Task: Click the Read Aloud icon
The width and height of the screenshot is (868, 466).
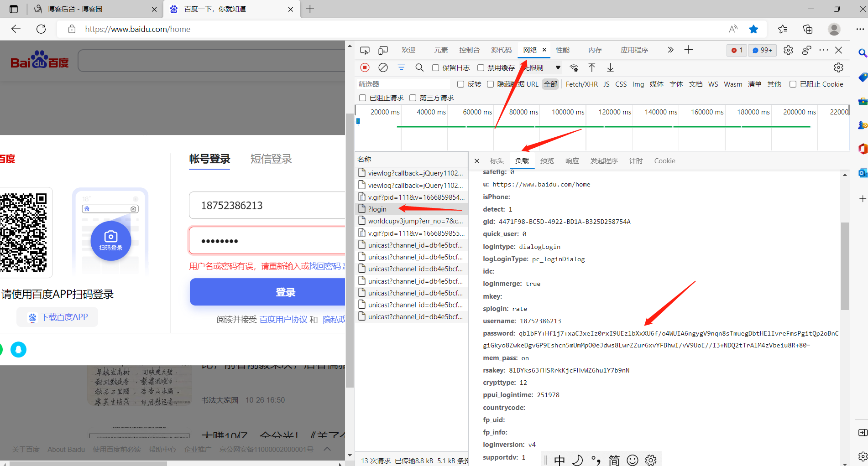Action: click(x=733, y=29)
